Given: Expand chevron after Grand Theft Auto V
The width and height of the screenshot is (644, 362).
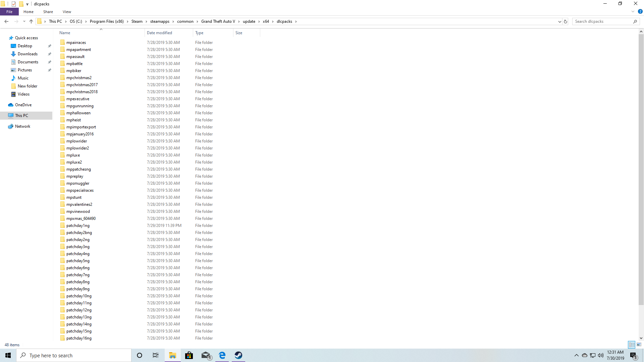Looking at the screenshot, I should pyautogui.click(x=239, y=21).
